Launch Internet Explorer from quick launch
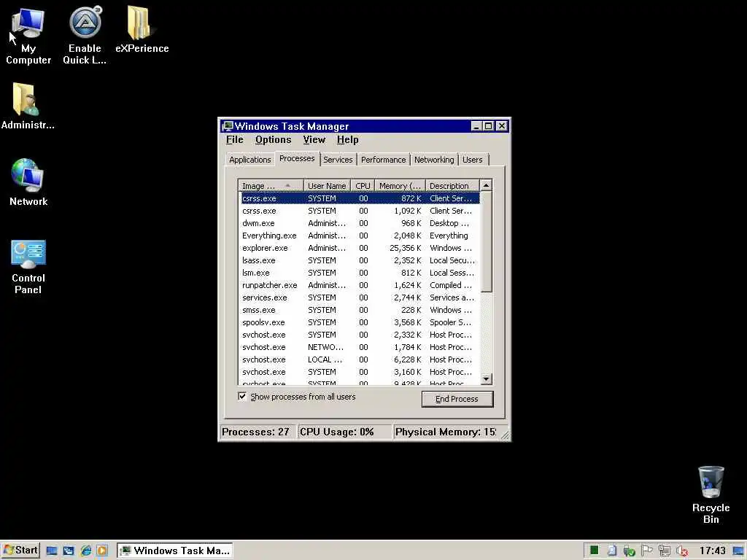The image size is (747, 560). (x=86, y=551)
